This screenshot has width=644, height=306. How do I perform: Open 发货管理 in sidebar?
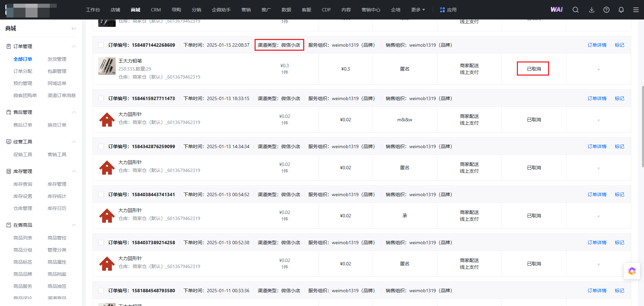[x=57, y=59]
